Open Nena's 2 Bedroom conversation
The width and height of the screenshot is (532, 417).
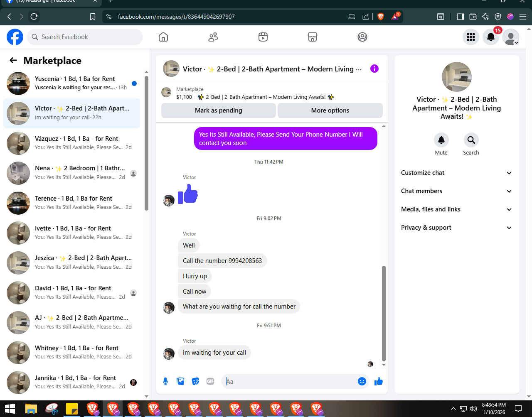pyautogui.click(x=71, y=173)
